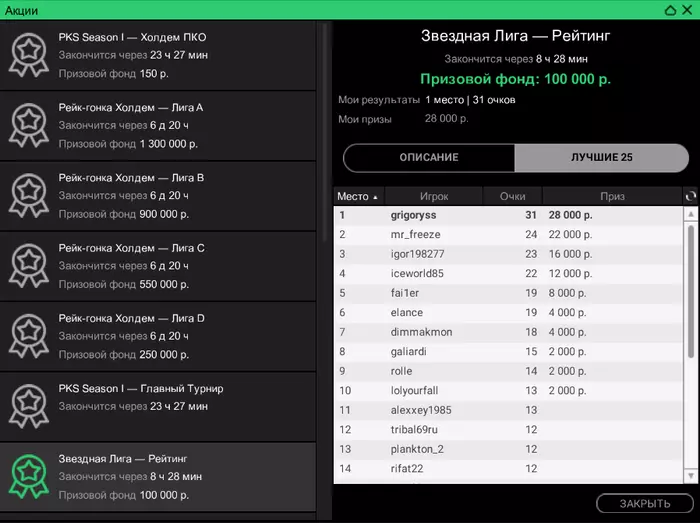
Task: Open PKS Season I — Холдем ПКО promotion
Action: click(x=158, y=55)
